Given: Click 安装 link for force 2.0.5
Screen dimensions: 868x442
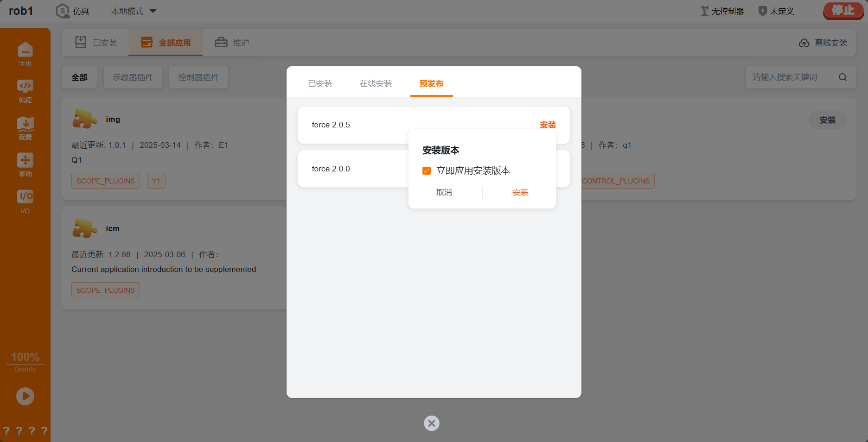Looking at the screenshot, I should (x=548, y=125).
